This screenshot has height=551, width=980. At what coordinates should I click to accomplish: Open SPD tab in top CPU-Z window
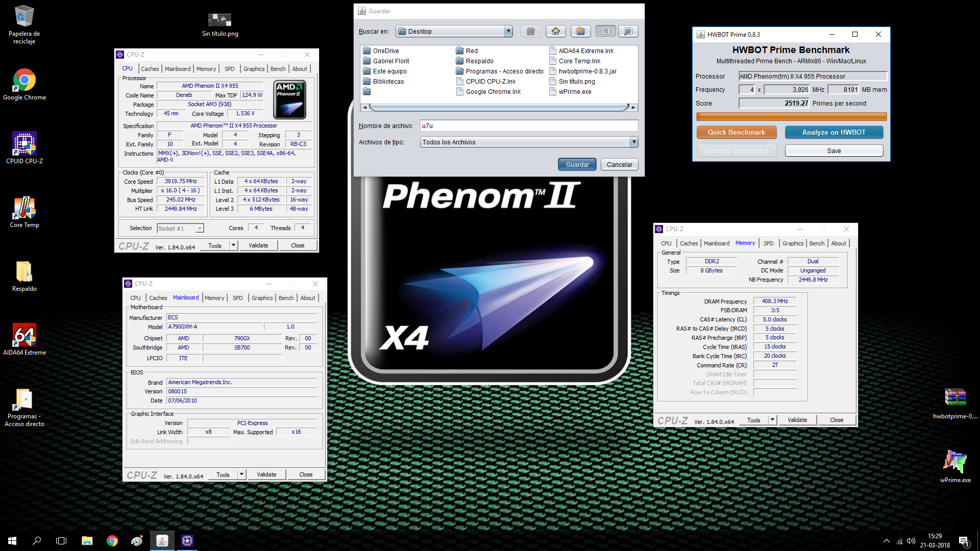pyautogui.click(x=230, y=69)
